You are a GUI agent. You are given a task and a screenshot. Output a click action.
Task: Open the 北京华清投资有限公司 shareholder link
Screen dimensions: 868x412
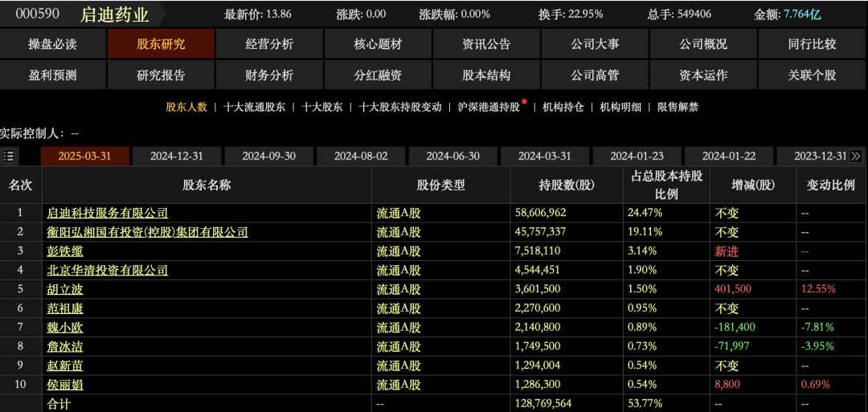coord(108,271)
